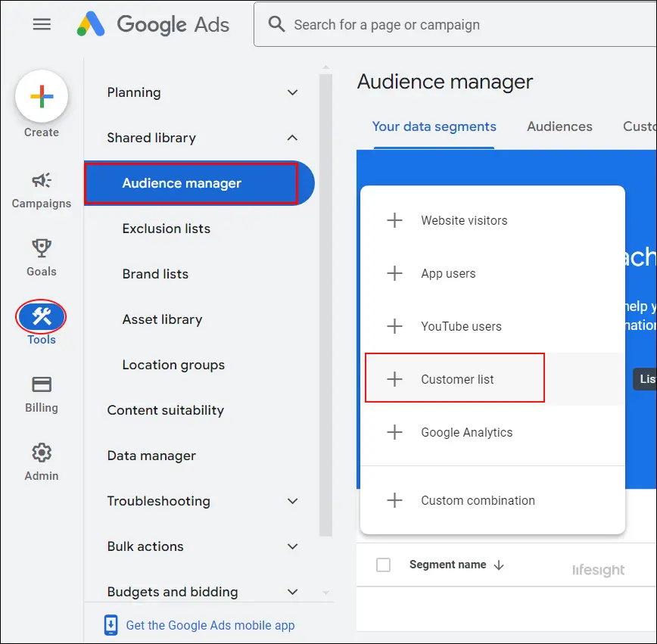Choose Customer list segment option
This screenshot has width=657, height=644.
(x=492, y=379)
